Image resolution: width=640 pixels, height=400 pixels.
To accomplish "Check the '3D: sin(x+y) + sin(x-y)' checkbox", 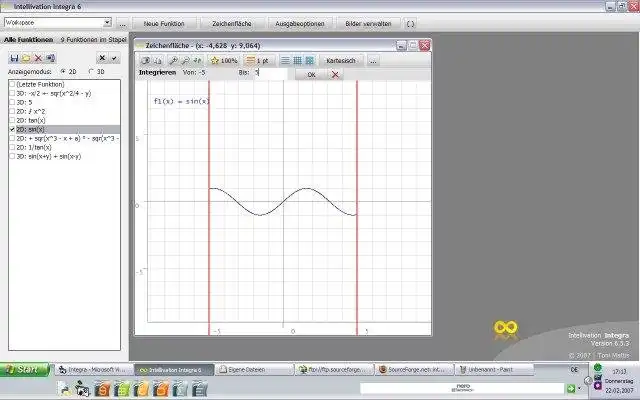I will tap(12, 156).
